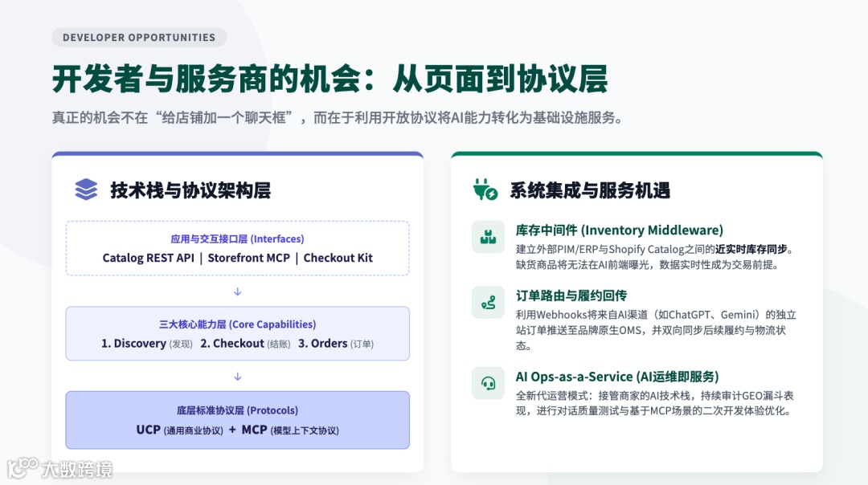Screen dimensions: 868x485
Task: Click the DEVELOPER OPPORTUNITIES badge
Action: tap(139, 38)
